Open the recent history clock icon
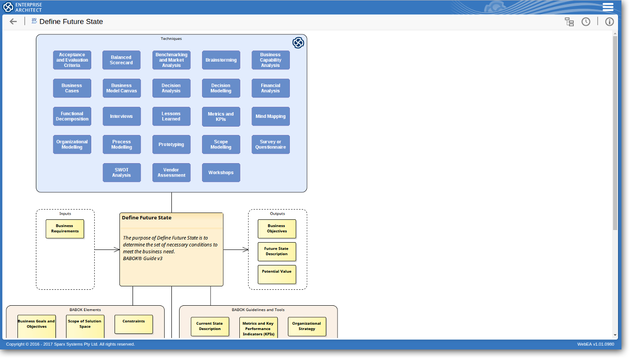The width and height of the screenshot is (636, 364). coord(586,21)
